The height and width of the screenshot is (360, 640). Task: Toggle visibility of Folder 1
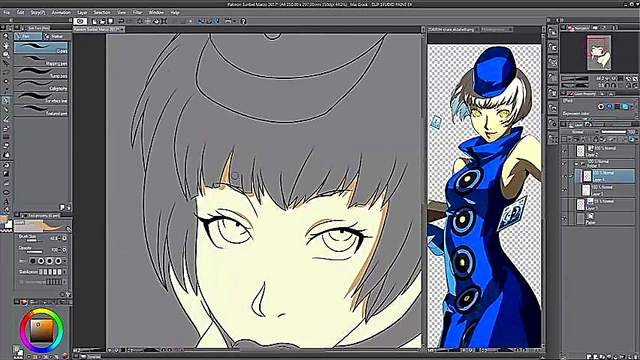[x=564, y=163]
